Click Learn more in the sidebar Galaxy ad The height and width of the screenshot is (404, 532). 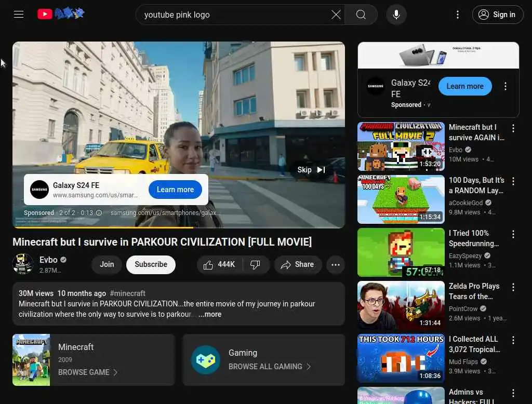(x=465, y=86)
